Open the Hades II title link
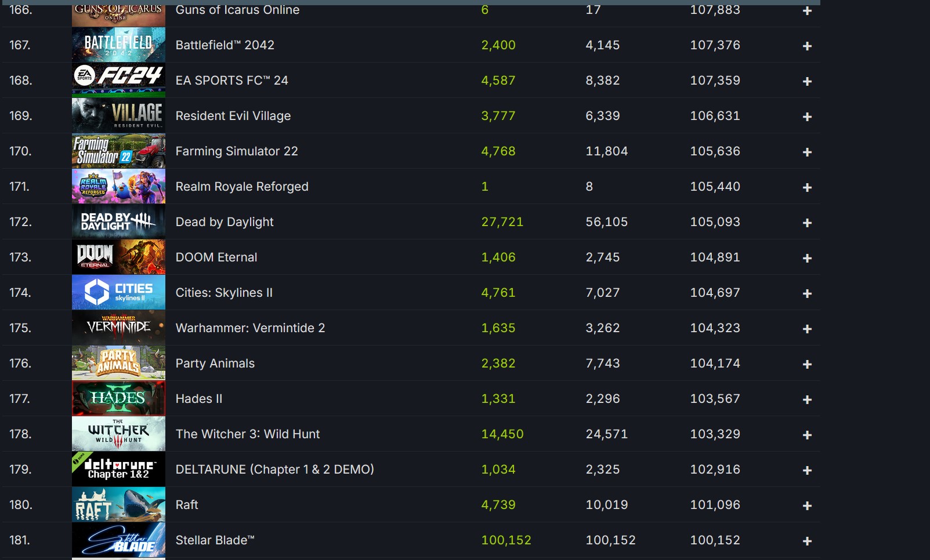 pos(199,398)
